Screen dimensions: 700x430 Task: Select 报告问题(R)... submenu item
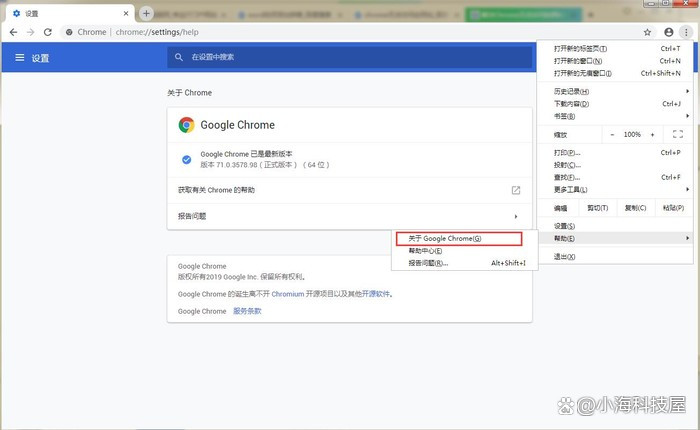pyautogui.click(x=465, y=263)
